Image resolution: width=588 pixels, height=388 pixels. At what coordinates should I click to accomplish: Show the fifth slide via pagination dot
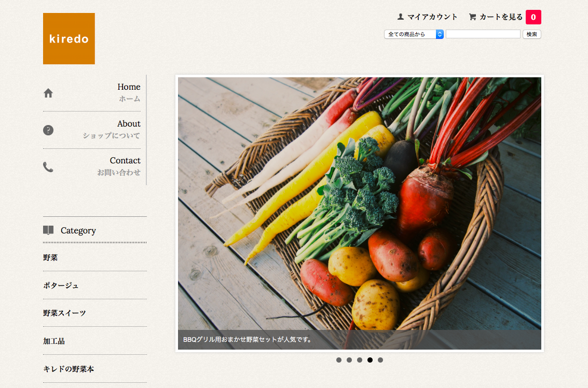coord(380,360)
